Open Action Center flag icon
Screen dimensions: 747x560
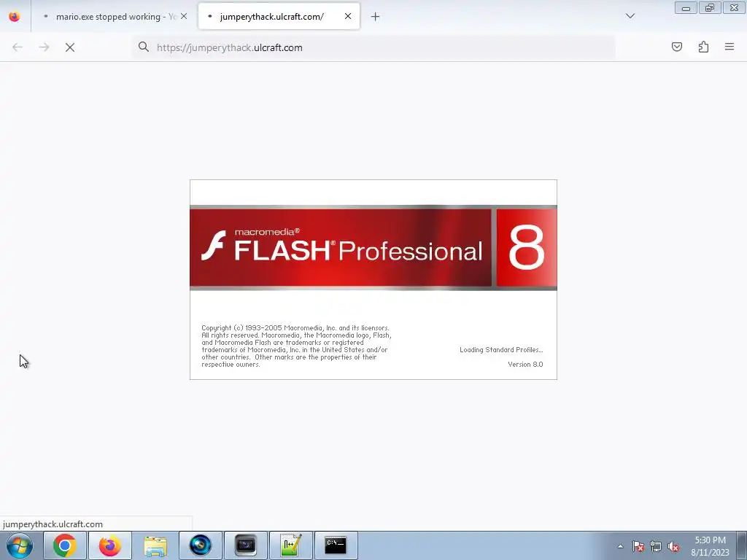(x=638, y=546)
